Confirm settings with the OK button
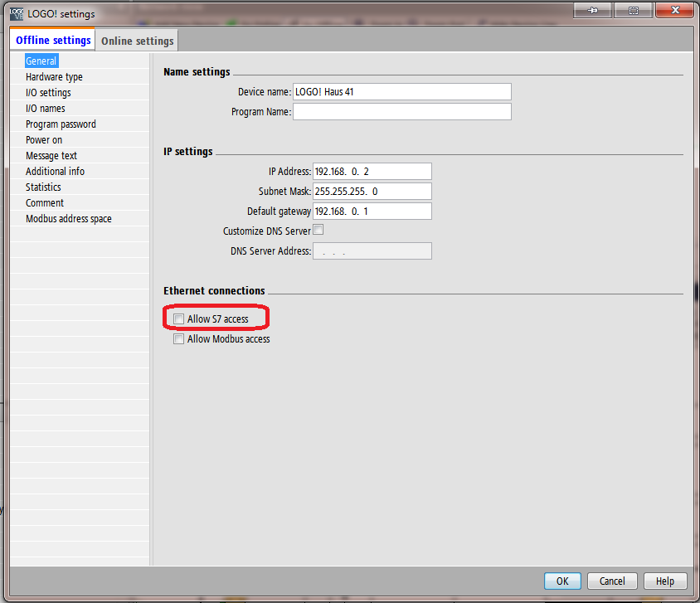 pyautogui.click(x=562, y=581)
